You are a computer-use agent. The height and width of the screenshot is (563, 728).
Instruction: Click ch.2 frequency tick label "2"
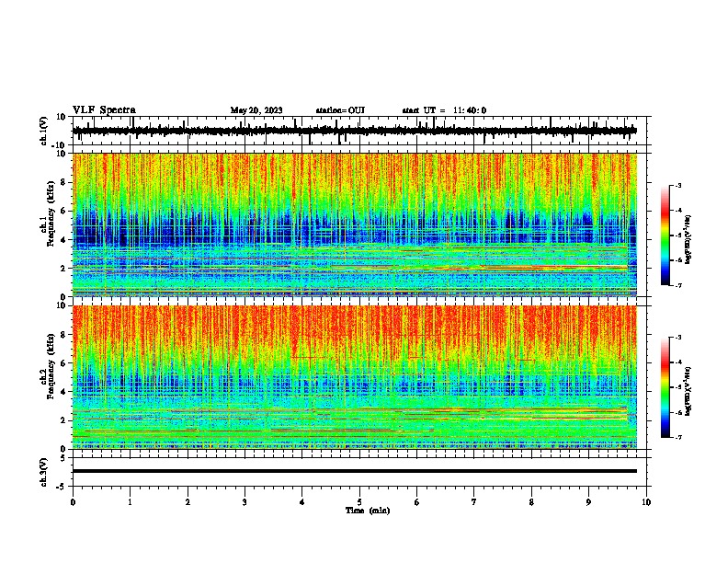63,420
